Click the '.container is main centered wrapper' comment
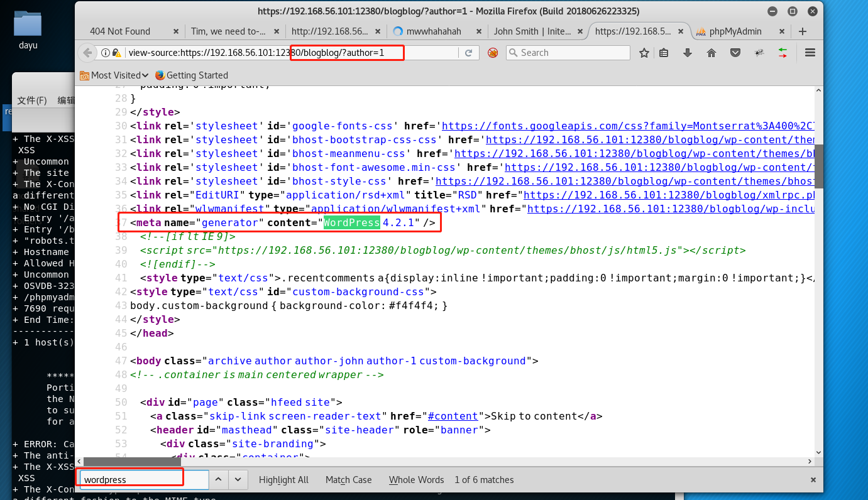868x500 pixels. point(256,374)
